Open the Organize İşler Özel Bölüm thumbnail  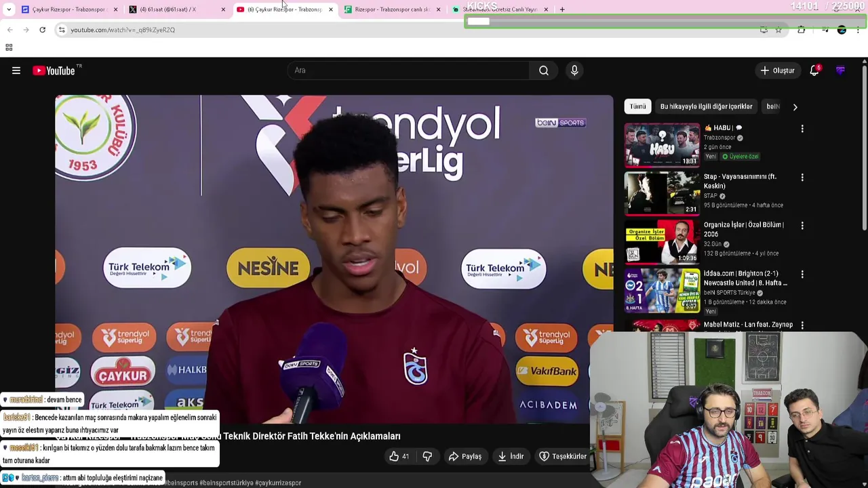tap(662, 241)
